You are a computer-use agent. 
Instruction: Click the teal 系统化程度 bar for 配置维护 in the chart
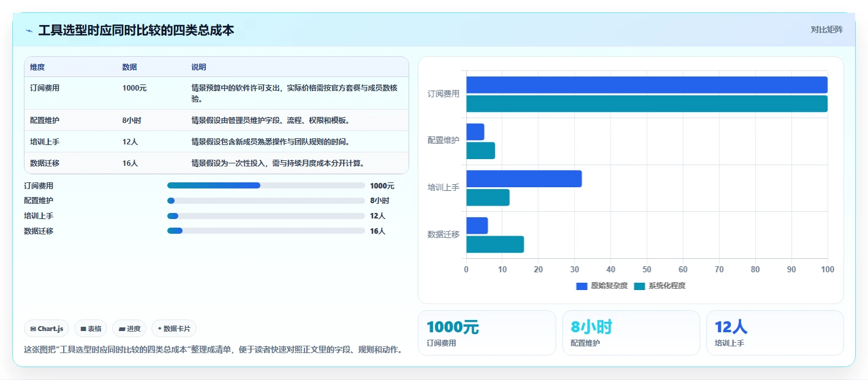pyautogui.click(x=481, y=151)
